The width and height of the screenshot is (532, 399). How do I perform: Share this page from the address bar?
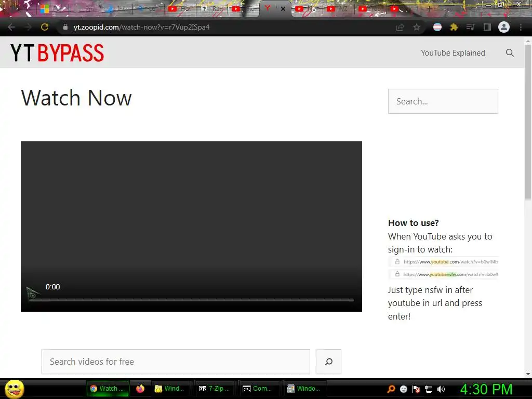pos(400,27)
